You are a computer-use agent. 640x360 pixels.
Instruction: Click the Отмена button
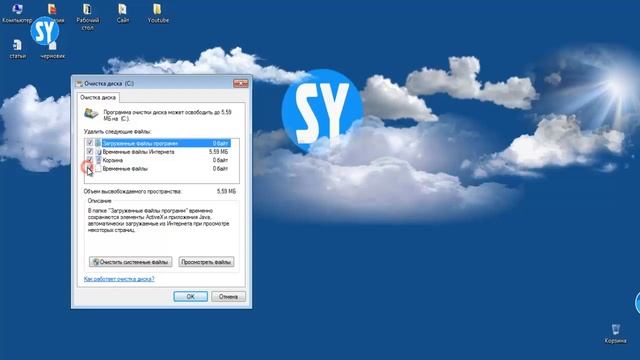(228, 296)
